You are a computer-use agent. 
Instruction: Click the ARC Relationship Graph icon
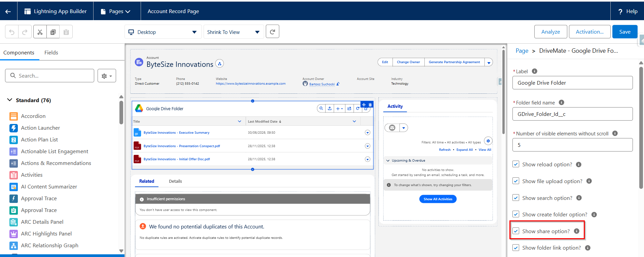pos(13,246)
